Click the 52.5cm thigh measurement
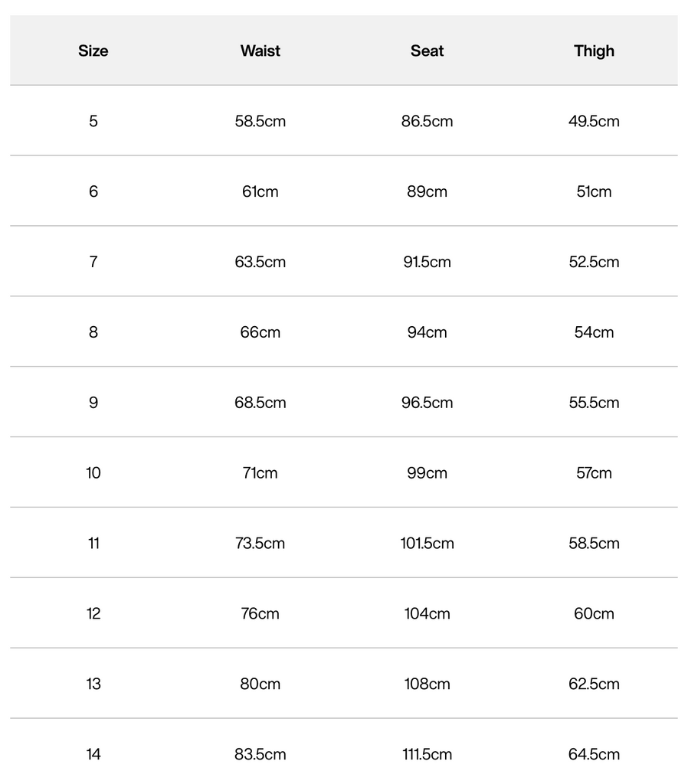688x784 pixels. 594,262
